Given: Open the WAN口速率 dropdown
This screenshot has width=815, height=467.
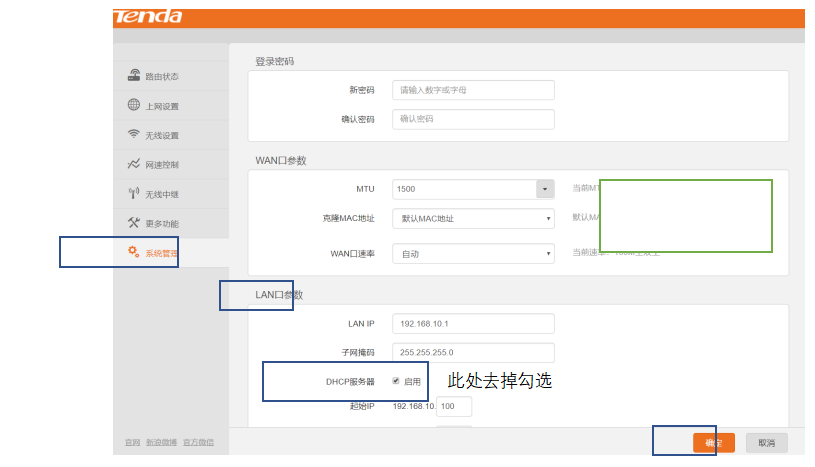Looking at the screenshot, I should (472, 254).
